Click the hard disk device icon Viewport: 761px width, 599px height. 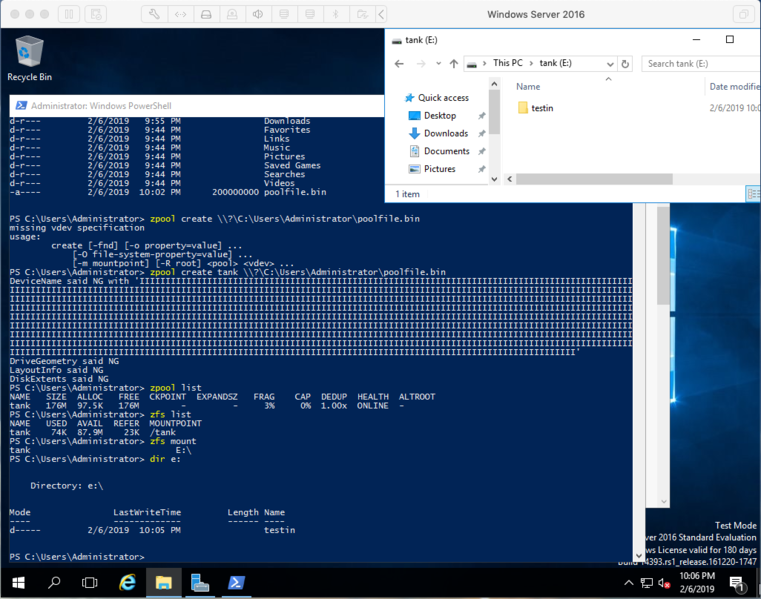[206, 14]
